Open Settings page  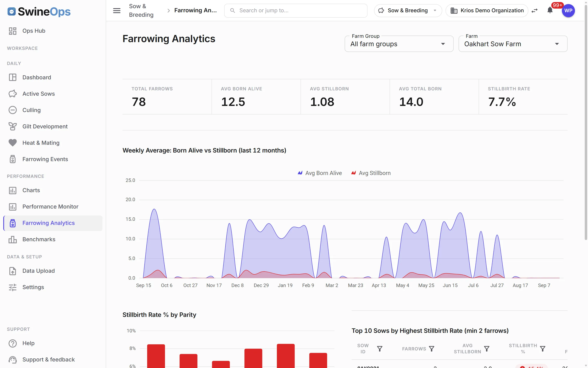coord(53,287)
